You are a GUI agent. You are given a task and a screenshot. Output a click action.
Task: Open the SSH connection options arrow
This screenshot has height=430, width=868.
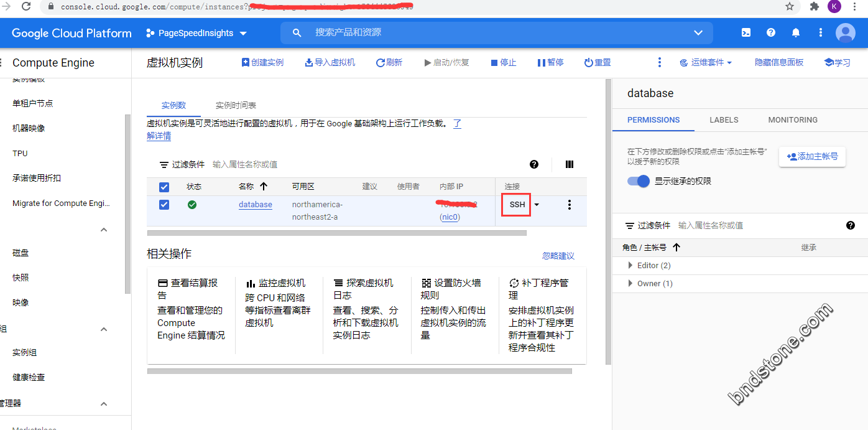coord(537,205)
